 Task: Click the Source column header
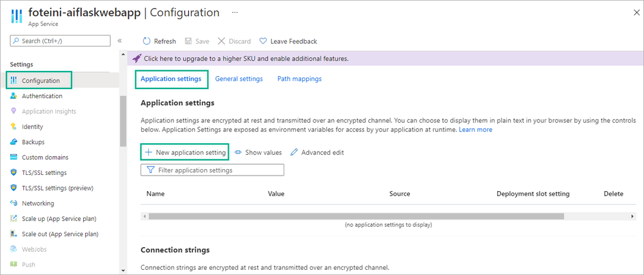tap(400, 194)
